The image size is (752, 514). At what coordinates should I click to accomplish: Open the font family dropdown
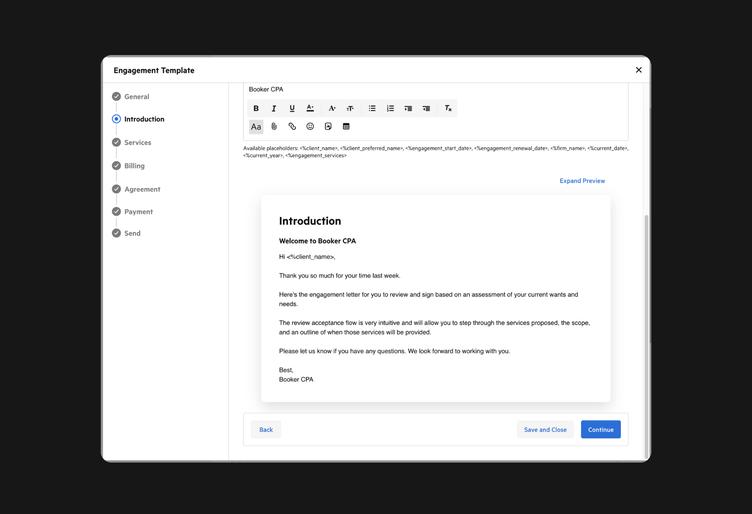332,108
